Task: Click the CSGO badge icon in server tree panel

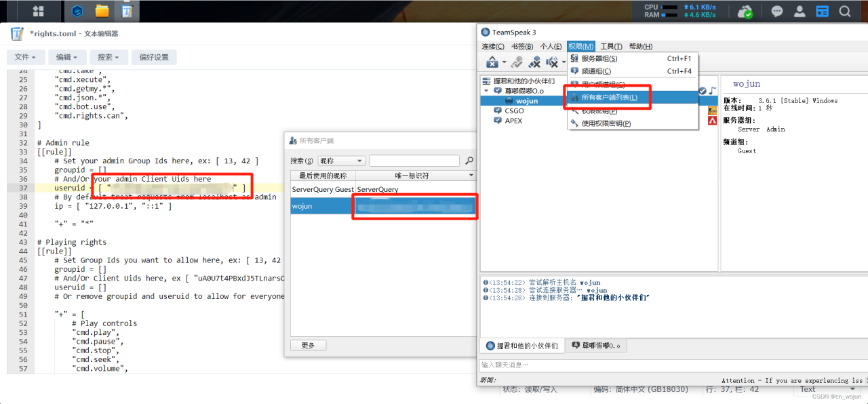Action: [x=498, y=110]
